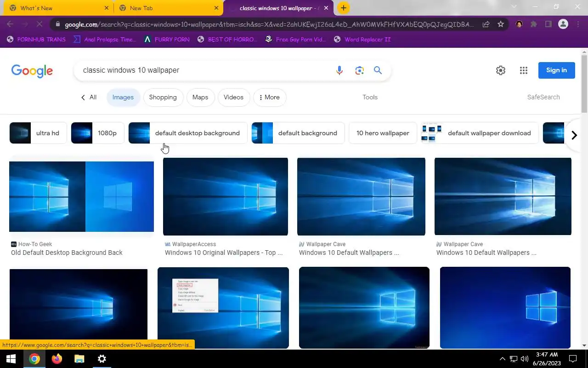
Task: Open the Word Replacer II bookmark
Action: [362, 40]
